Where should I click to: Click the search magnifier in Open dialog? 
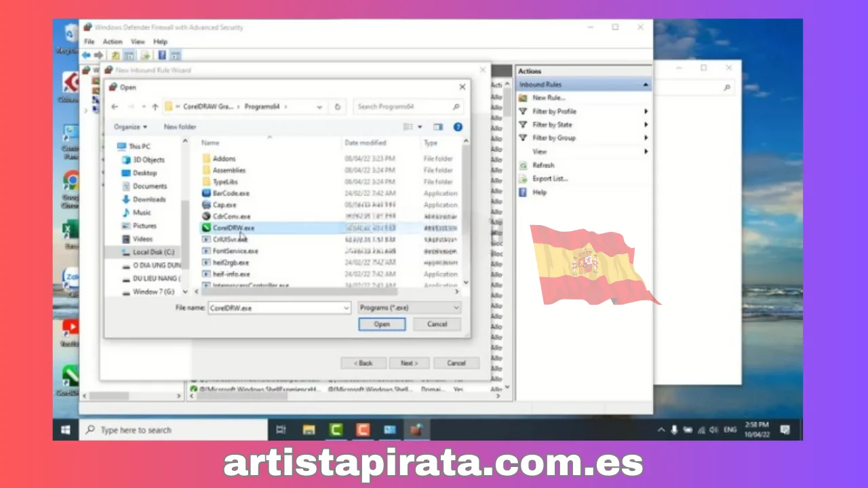click(x=456, y=106)
